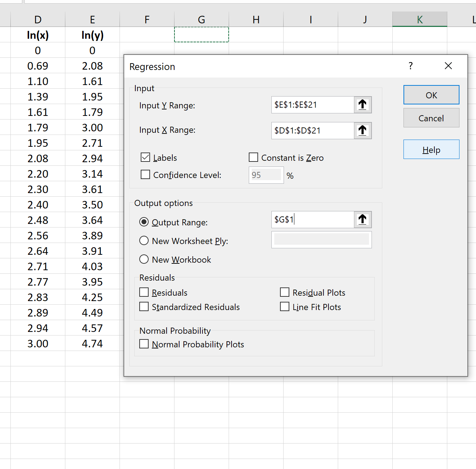The width and height of the screenshot is (476, 469).
Task: Close the Regression dialog with X
Action: click(x=448, y=66)
